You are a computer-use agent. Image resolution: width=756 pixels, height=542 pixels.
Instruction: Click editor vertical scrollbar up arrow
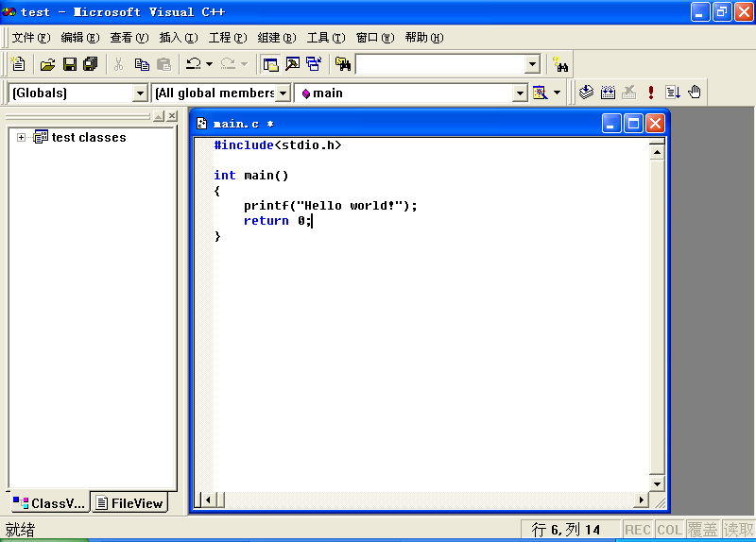click(x=657, y=153)
